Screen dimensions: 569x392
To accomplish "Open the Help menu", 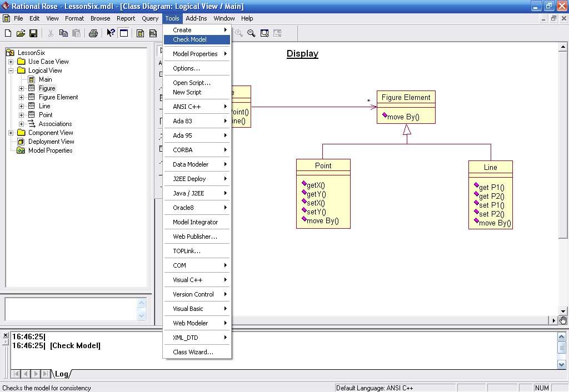I will [x=247, y=18].
